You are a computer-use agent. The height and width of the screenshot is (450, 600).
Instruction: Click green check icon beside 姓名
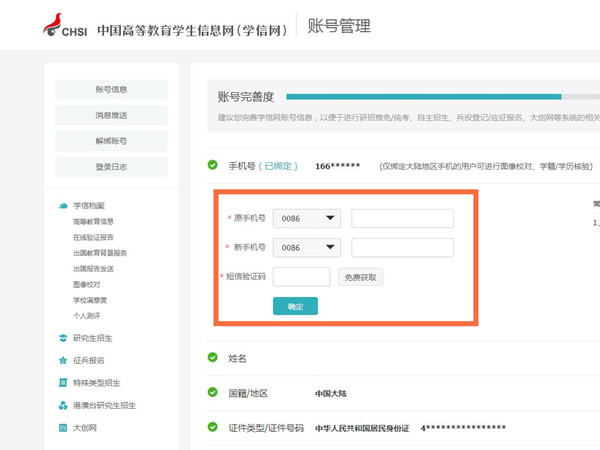[212, 357]
